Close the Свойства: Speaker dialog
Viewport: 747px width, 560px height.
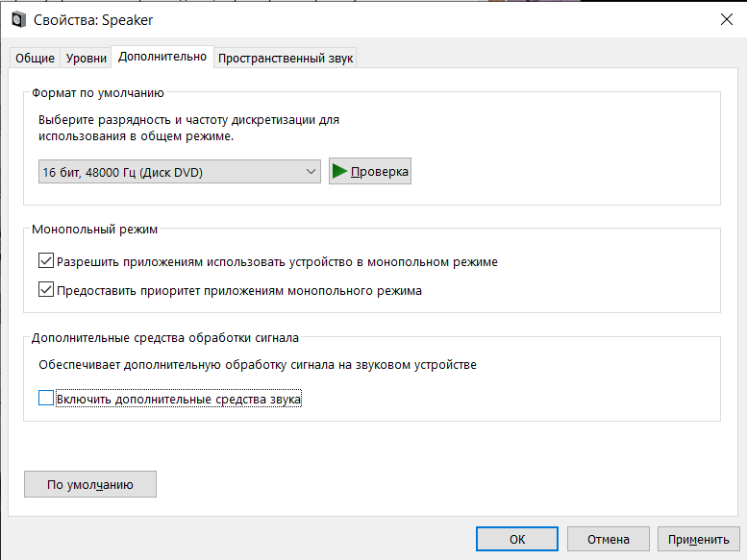[x=727, y=19]
